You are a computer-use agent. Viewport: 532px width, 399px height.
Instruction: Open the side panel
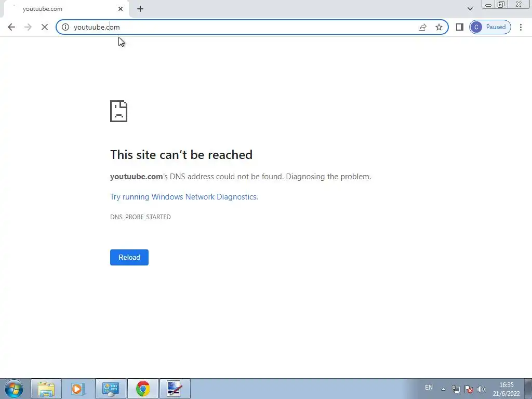pyautogui.click(x=459, y=27)
